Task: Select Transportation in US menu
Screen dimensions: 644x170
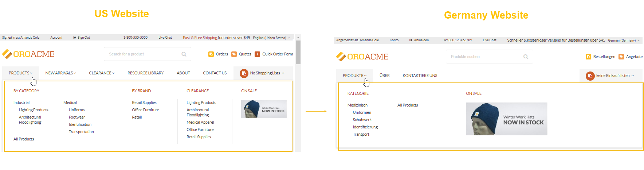Action: tap(81, 132)
